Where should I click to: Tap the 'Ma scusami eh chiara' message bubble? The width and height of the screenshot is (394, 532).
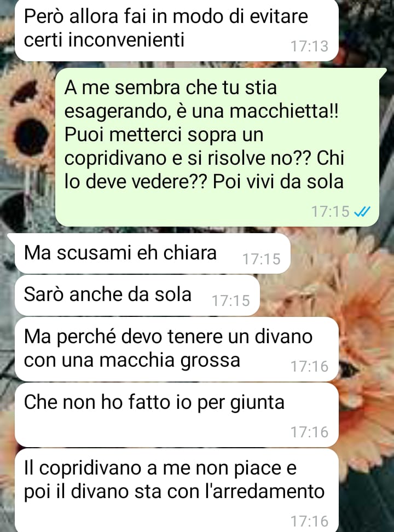point(152,253)
